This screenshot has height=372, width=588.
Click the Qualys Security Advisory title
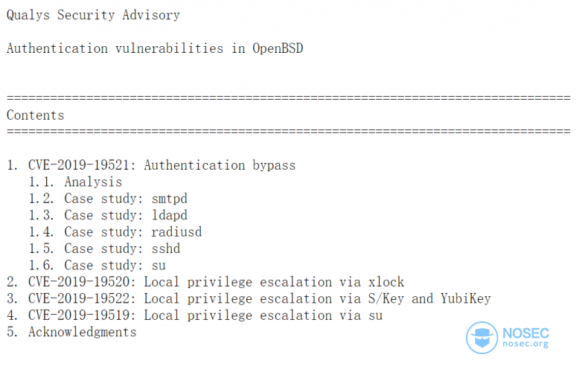click(x=93, y=15)
